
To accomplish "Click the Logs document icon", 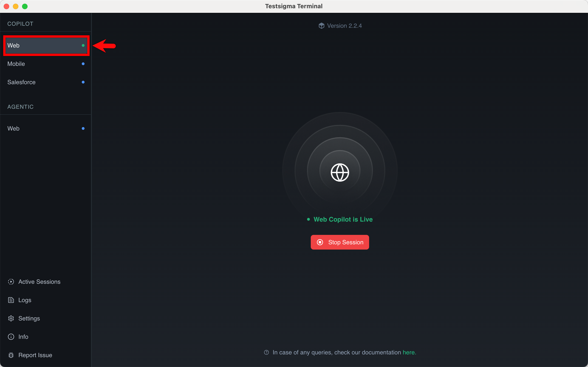I will [x=11, y=300].
